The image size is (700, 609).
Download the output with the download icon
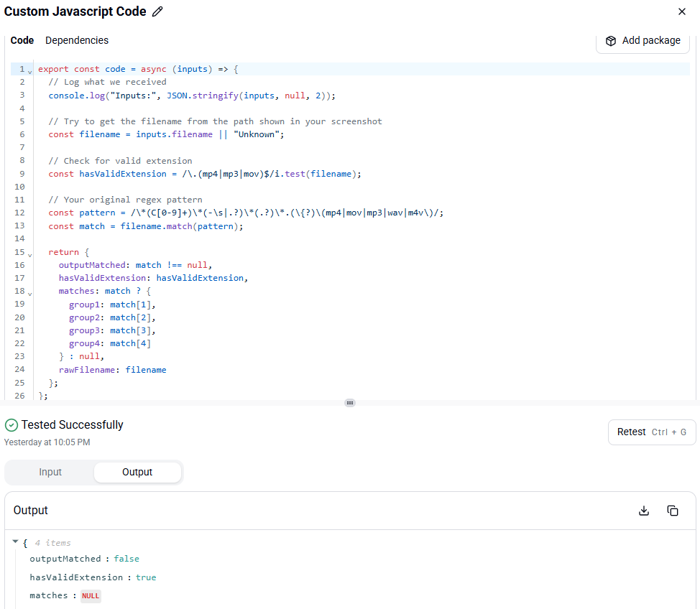[644, 511]
